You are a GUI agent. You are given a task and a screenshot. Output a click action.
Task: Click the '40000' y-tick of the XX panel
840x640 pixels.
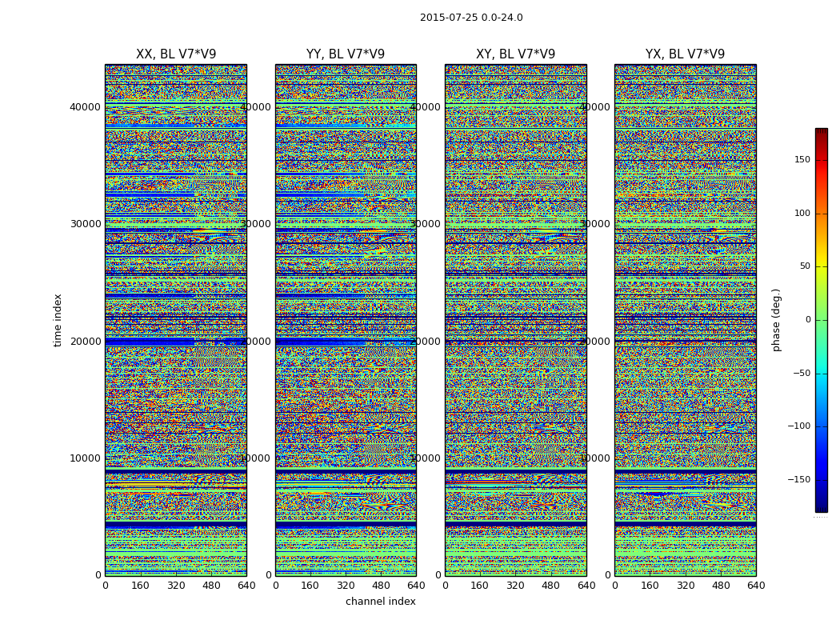pyautogui.click(x=86, y=107)
